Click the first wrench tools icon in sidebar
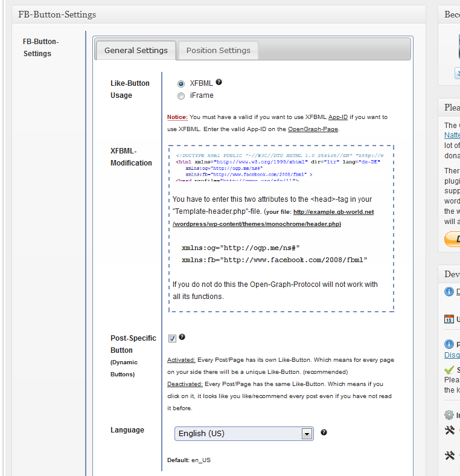The width and height of the screenshot is (460, 476). point(449,430)
